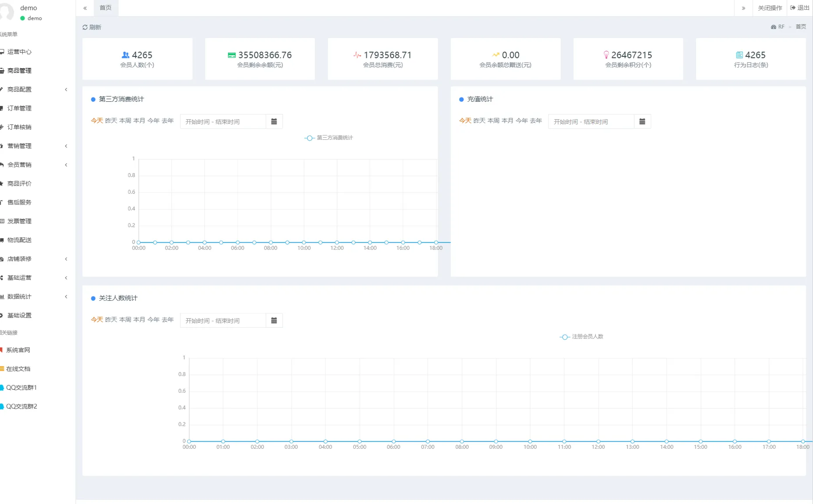Toggle the 注册会员人数 chart legend
Image resolution: width=813 pixels, height=504 pixels.
(581, 337)
